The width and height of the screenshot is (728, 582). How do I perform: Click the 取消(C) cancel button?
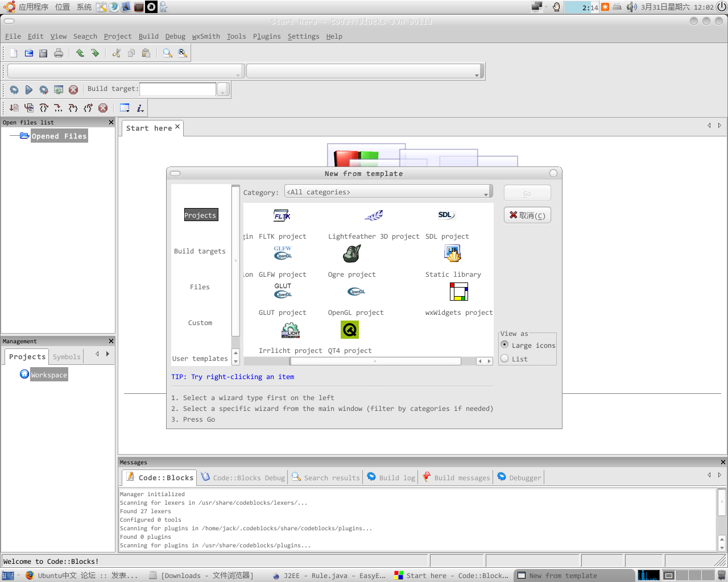(527, 215)
